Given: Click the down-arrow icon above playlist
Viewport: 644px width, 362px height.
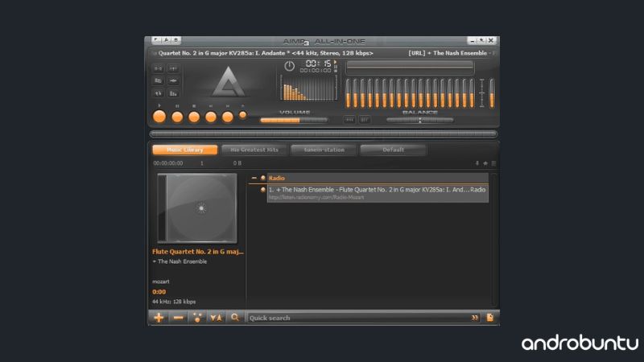Looking at the screenshot, I should click(477, 163).
